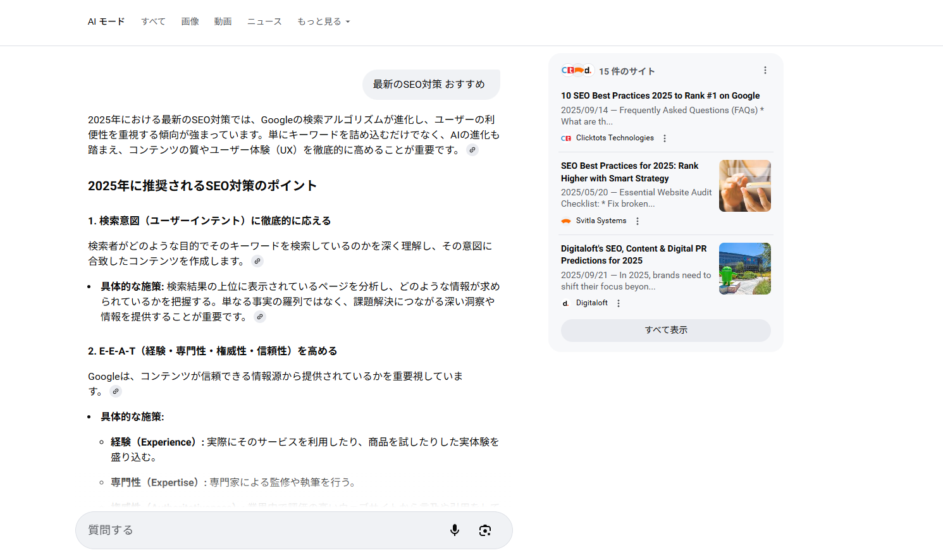
Task: Click source link icon after intro paragraph
Action: click(472, 150)
